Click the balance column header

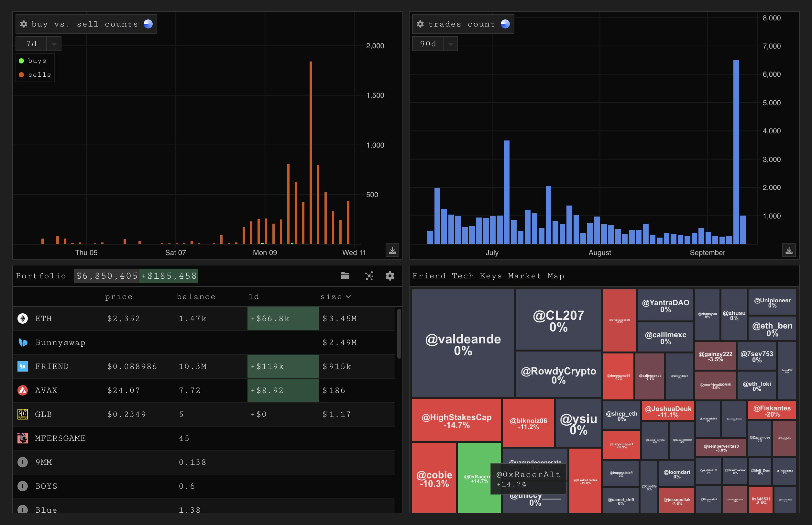(196, 296)
